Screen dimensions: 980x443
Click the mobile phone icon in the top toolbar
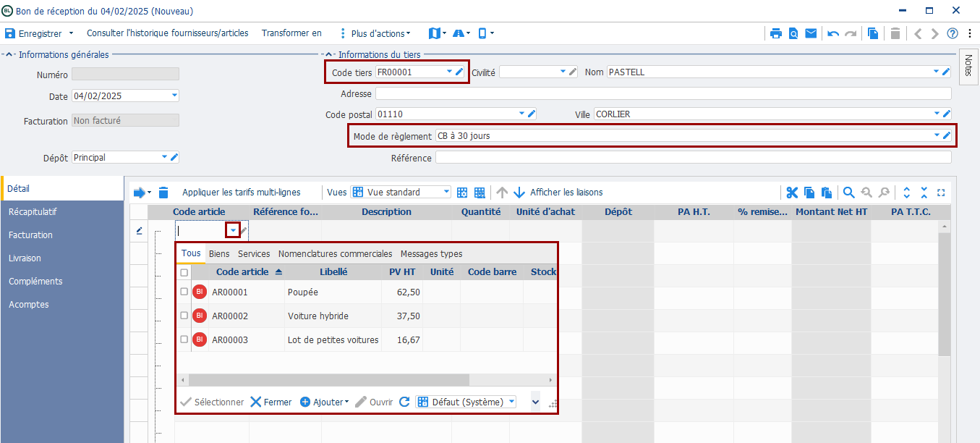point(482,33)
